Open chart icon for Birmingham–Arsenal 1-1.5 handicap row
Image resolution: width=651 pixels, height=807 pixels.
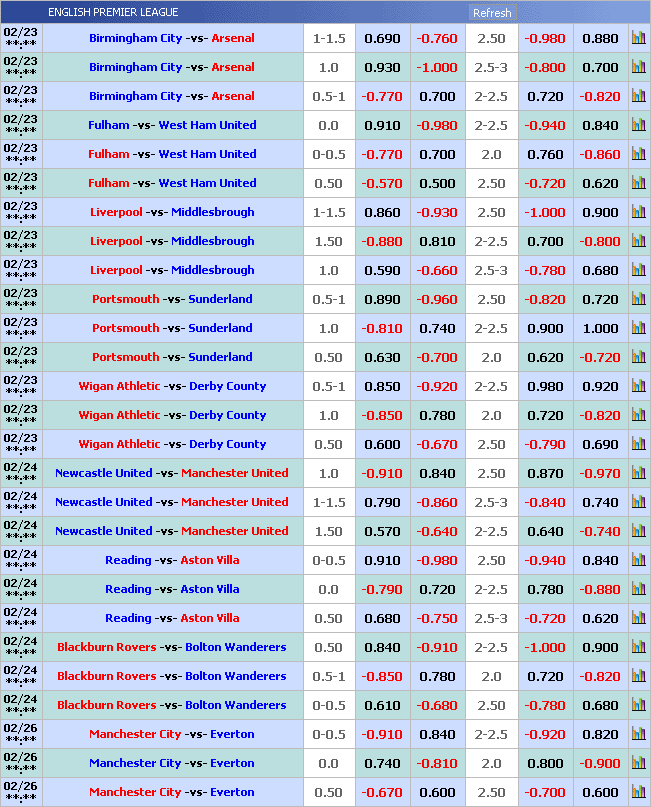[x=638, y=39]
